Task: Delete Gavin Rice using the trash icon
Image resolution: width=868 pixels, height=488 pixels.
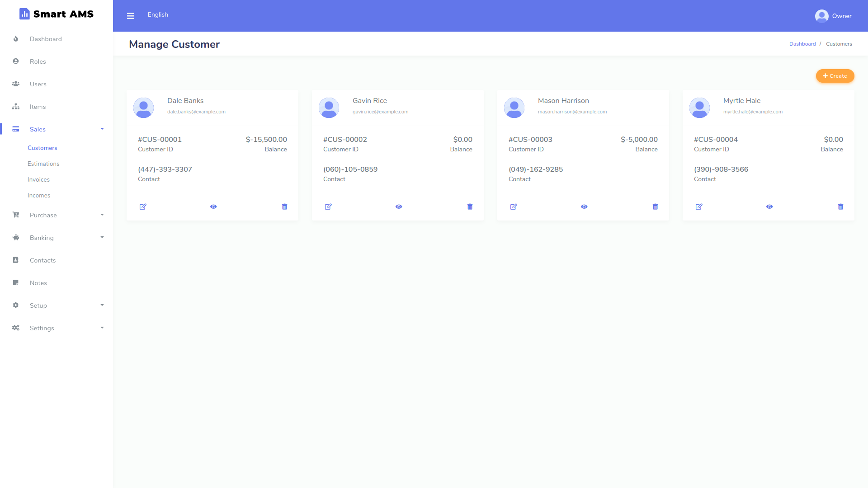Action: [470, 206]
